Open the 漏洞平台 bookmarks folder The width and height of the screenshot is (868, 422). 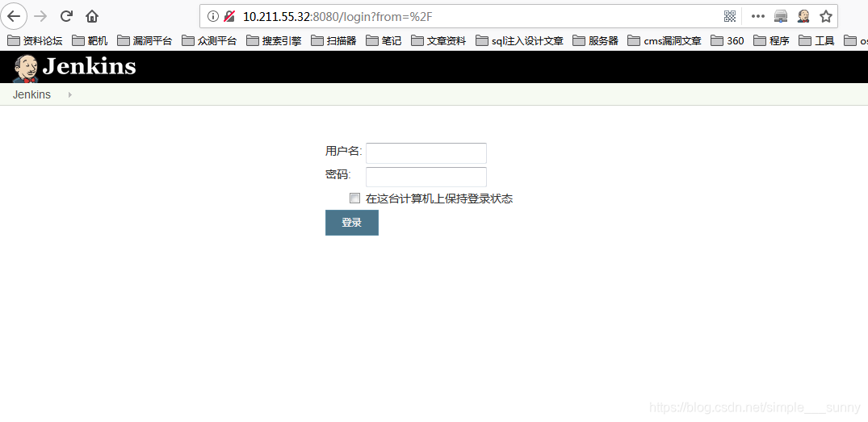point(145,40)
